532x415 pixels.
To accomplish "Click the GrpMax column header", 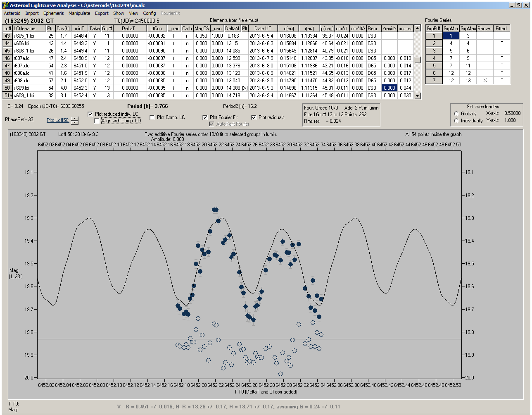I will (x=468, y=29).
